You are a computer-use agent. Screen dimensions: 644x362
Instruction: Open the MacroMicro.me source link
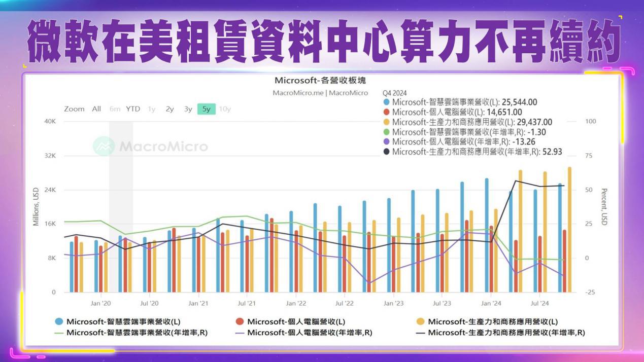coord(296,93)
